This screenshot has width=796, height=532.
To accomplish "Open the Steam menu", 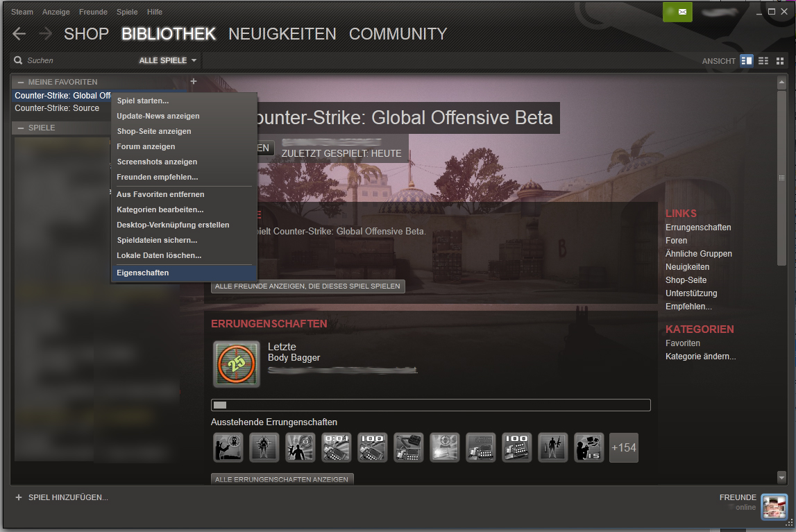I will [22, 12].
